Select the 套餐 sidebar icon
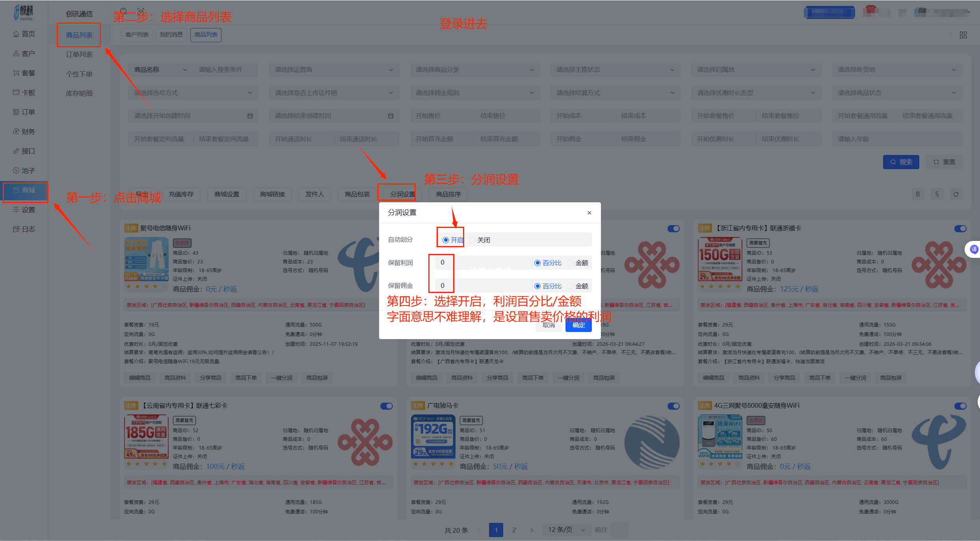Screen dimensions: 980x541 [24, 73]
